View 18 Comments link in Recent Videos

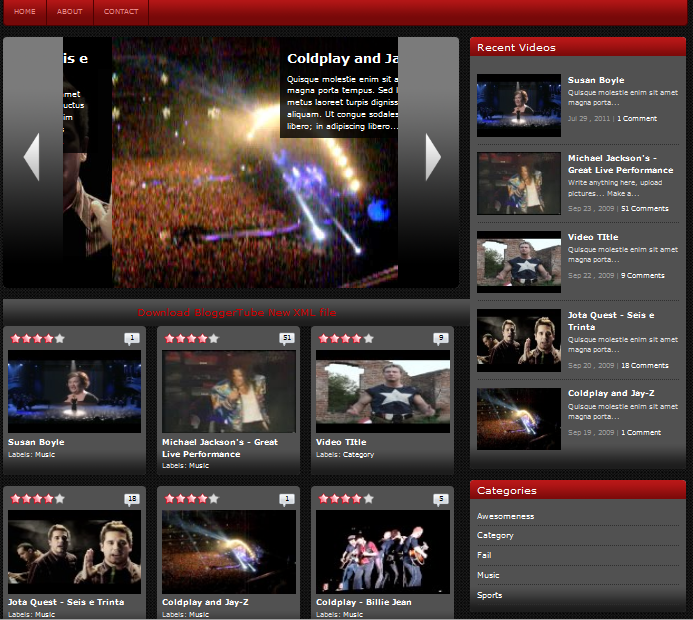(x=645, y=365)
